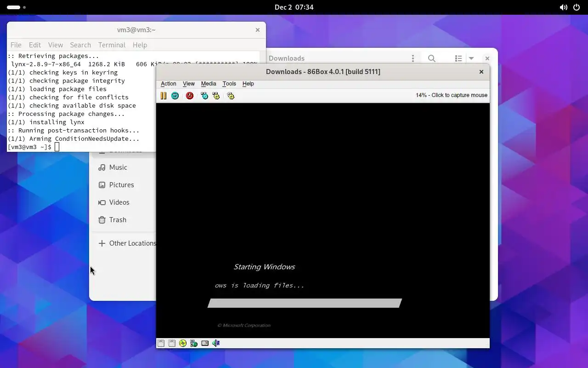
Task: Open the 86Box View menu
Action: point(189,84)
